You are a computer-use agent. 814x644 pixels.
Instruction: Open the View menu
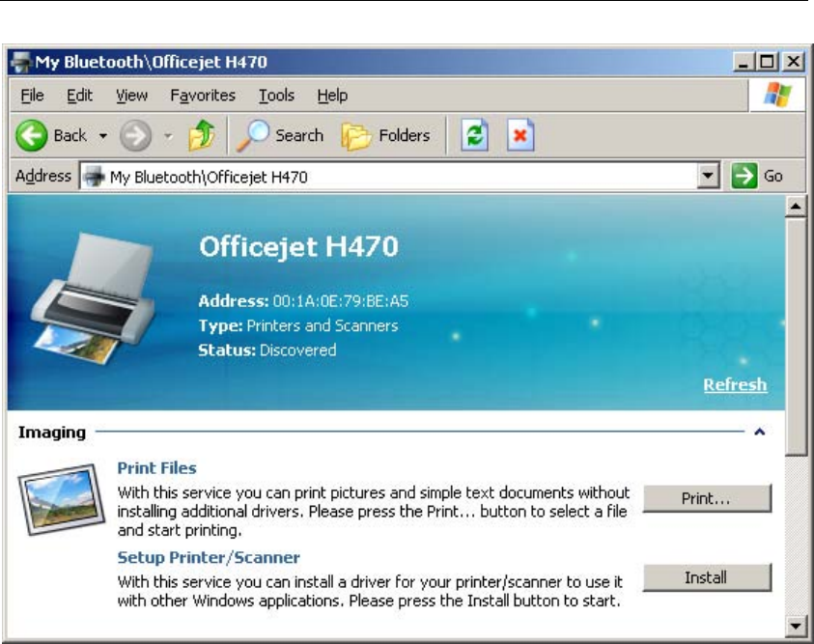click(x=132, y=96)
